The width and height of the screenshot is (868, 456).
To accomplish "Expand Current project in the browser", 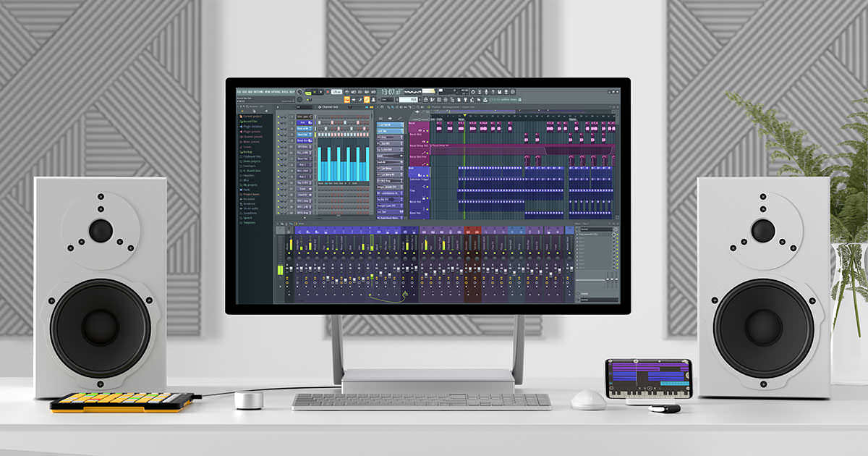I will click(251, 117).
